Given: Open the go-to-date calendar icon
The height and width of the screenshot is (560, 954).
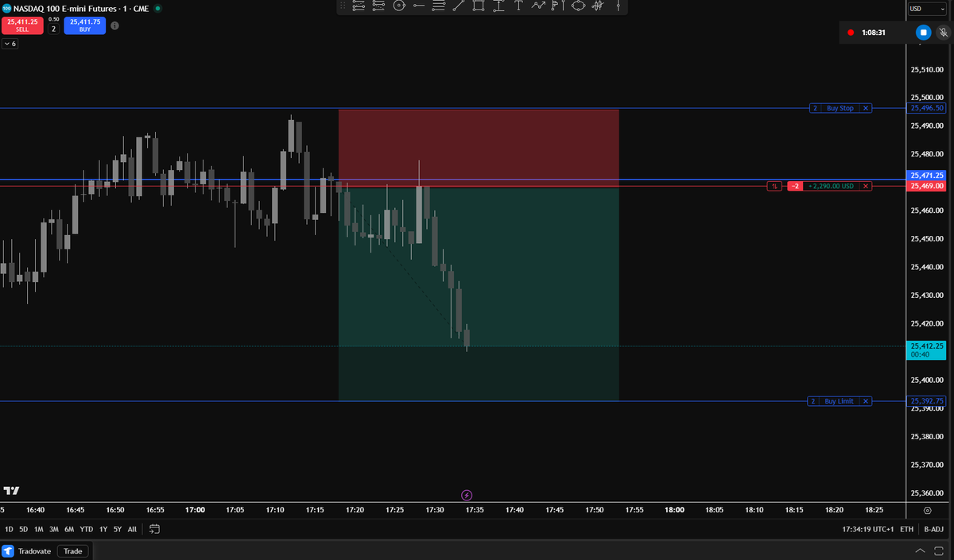Looking at the screenshot, I should 154,529.
